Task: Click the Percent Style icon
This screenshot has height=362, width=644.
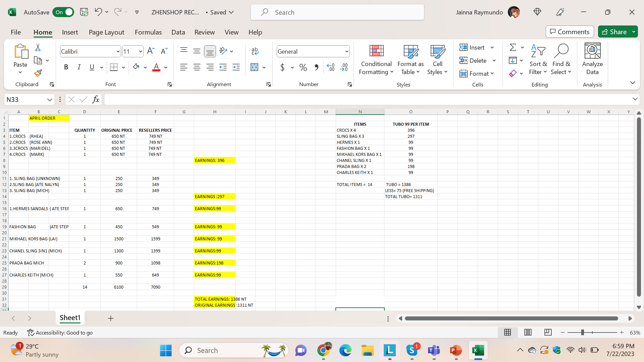Action: point(303,67)
